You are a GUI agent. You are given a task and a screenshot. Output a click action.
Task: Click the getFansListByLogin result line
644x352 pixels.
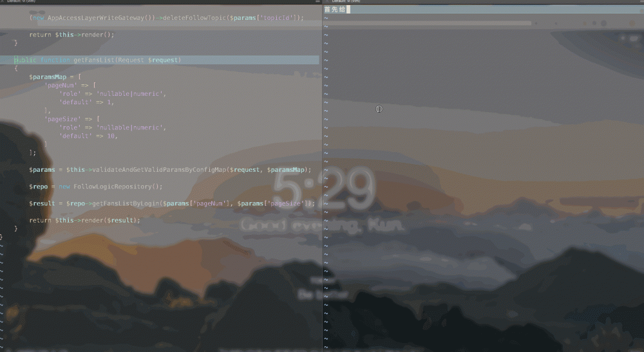pyautogui.click(x=172, y=203)
